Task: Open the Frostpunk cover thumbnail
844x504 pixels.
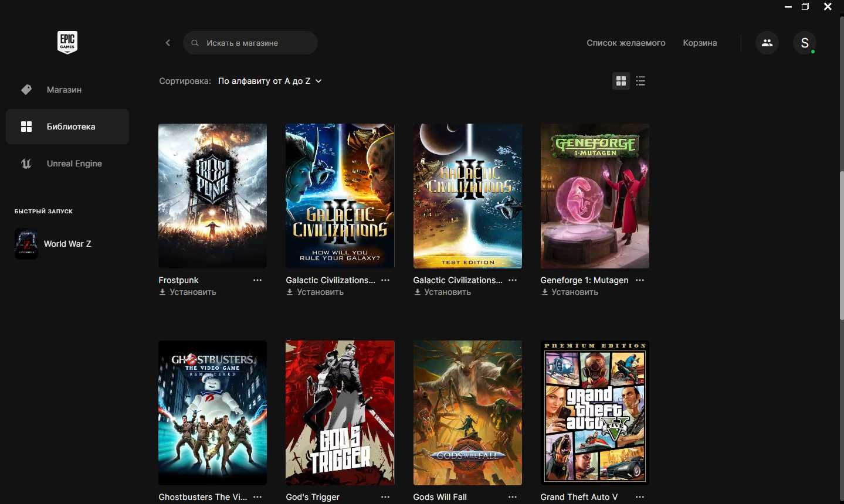Action: pyautogui.click(x=212, y=196)
